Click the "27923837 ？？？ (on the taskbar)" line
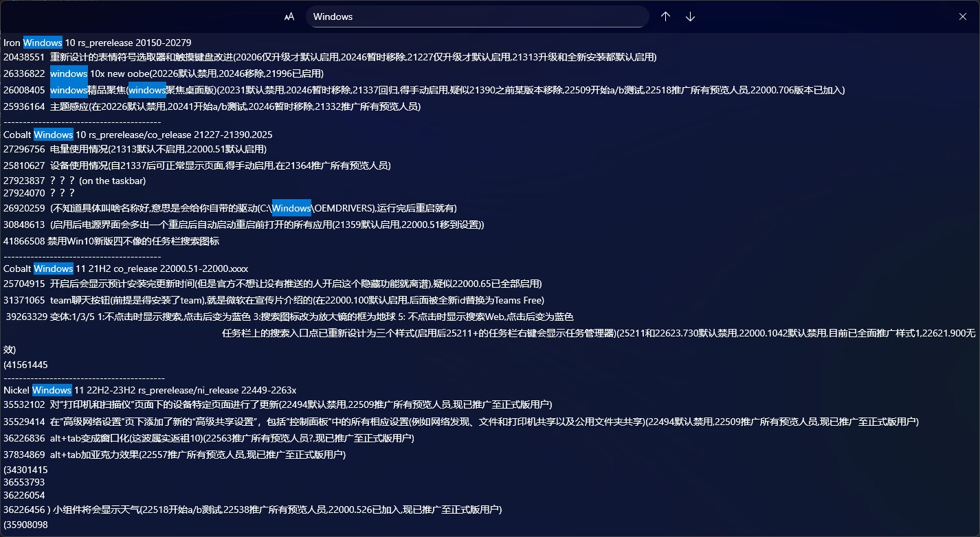Viewport: 980px width, 537px height. pyautogui.click(x=75, y=181)
